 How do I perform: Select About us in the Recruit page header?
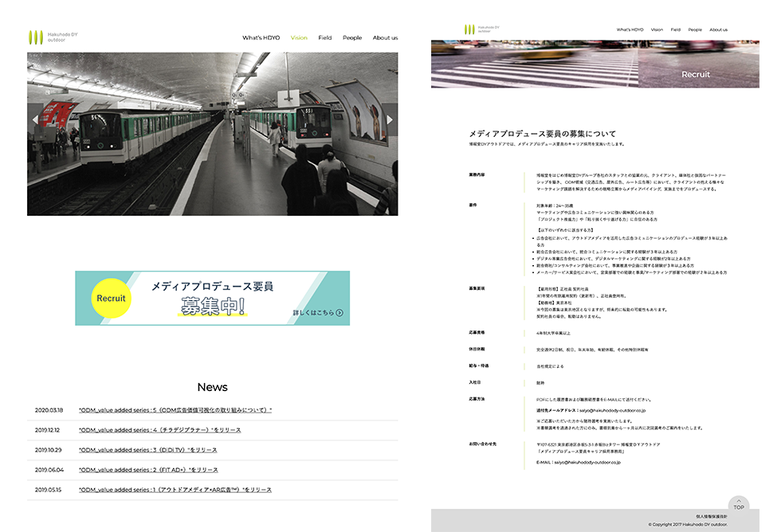click(x=718, y=29)
